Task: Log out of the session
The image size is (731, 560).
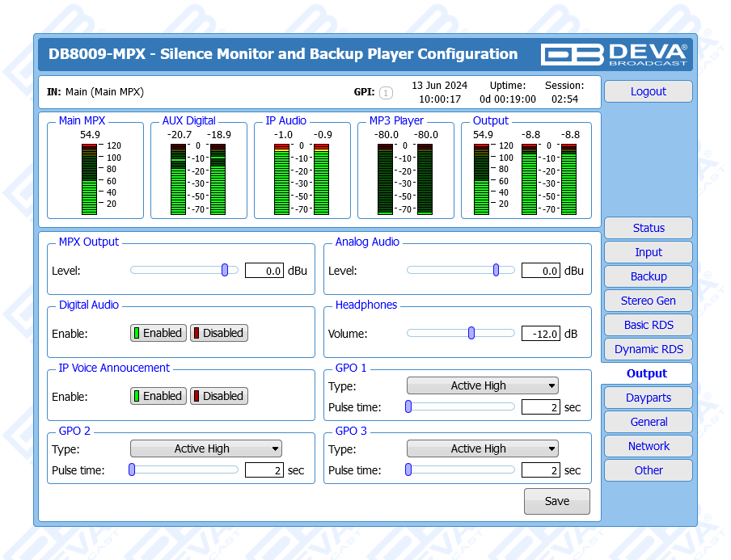Action: click(x=648, y=91)
